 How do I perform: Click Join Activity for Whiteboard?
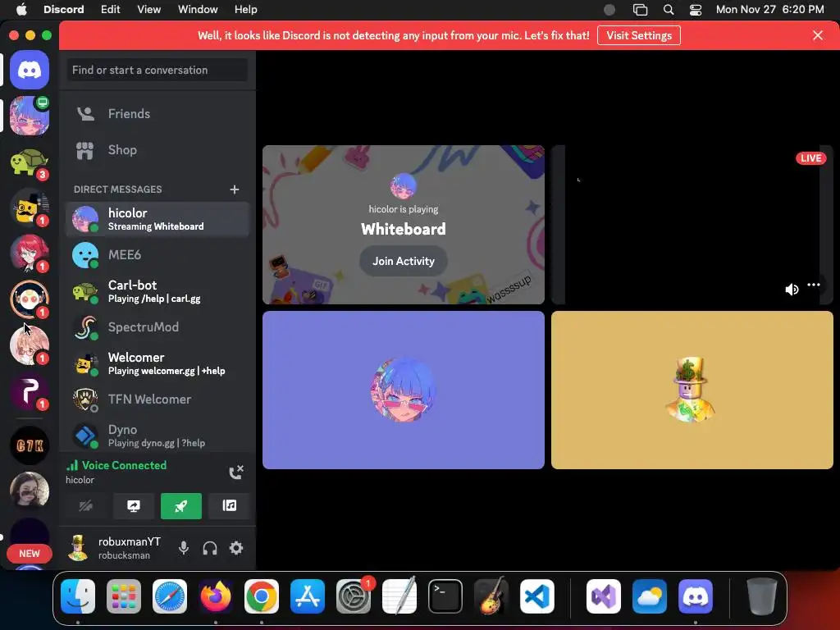coord(404,261)
